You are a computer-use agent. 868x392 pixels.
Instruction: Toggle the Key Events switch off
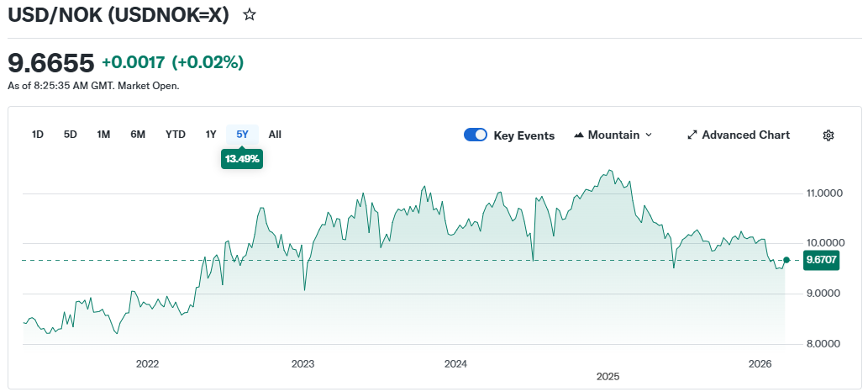(x=476, y=135)
